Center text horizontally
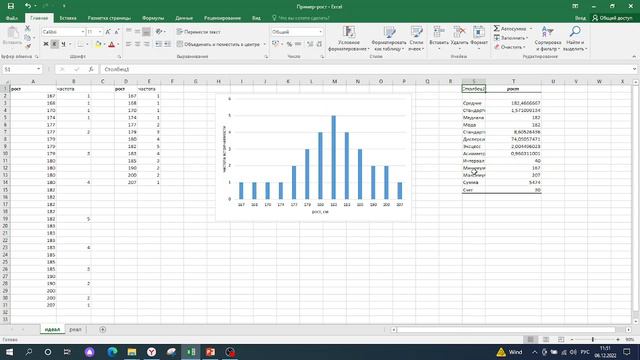 [138, 44]
